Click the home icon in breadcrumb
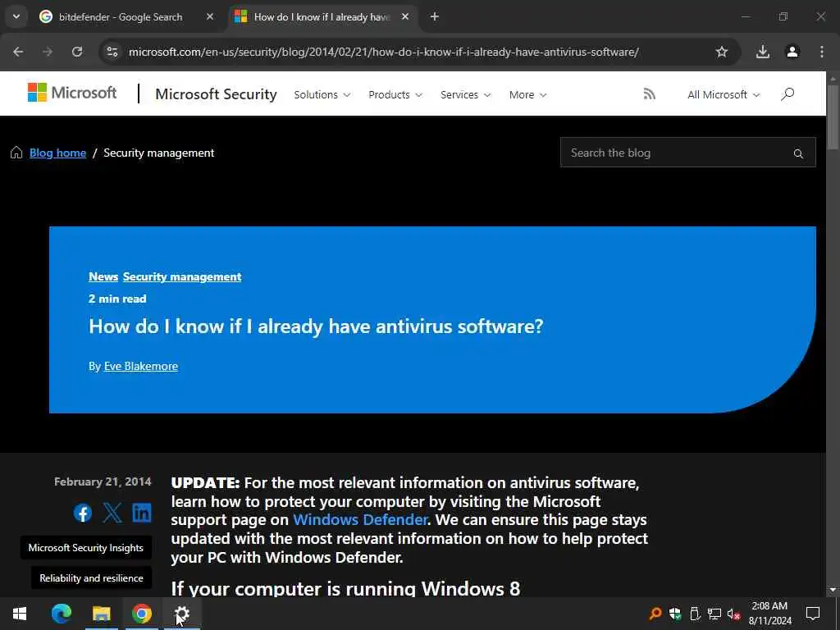The width and height of the screenshot is (840, 630). click(16, 153)
